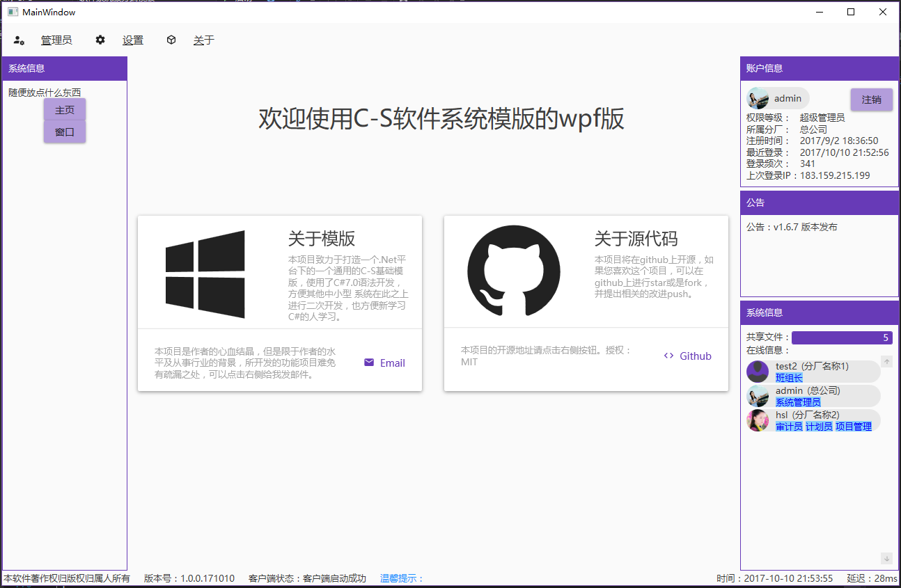Click the GitHub Octocat logo
Viewport: 901px width, 588px height.
click(514, 271)
